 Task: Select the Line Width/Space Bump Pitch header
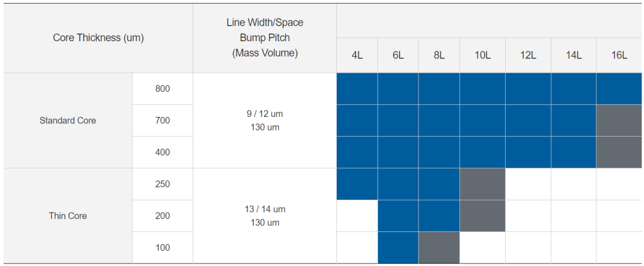coord(265,38)
